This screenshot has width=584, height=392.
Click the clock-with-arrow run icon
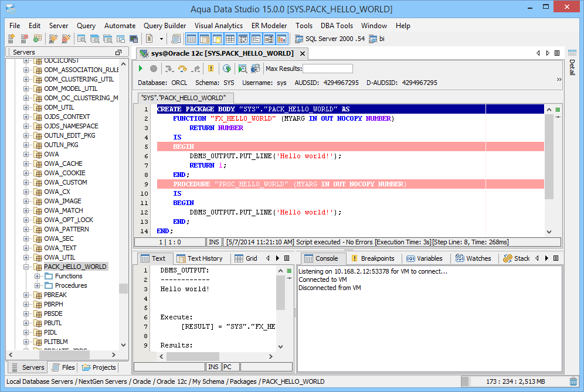pyautogui.click(x=226, y=69)
